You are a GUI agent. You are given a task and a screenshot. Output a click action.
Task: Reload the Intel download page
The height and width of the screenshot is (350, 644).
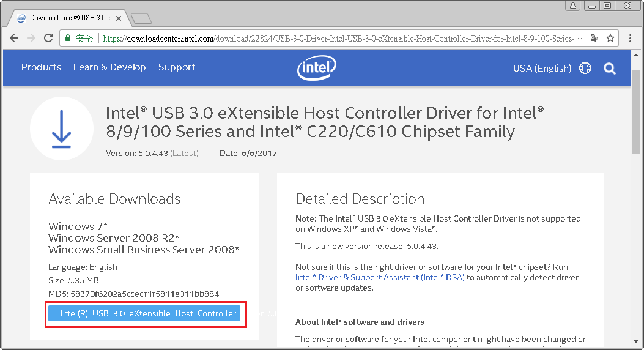48,38
